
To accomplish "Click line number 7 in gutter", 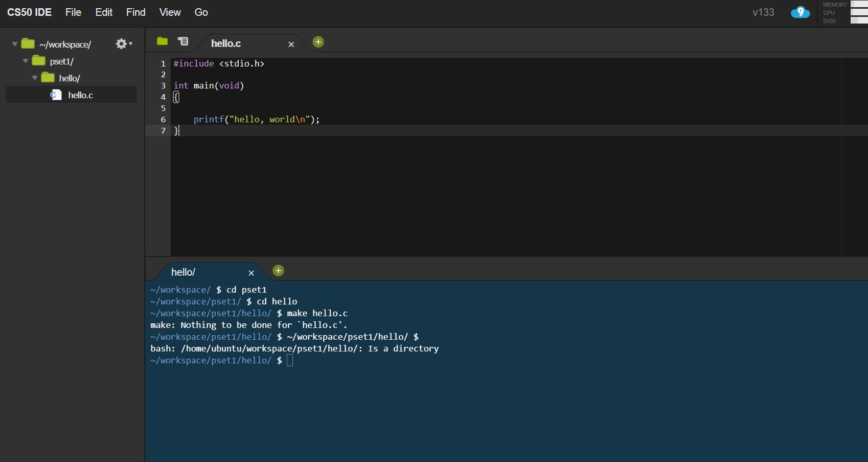I will [163, 130].
